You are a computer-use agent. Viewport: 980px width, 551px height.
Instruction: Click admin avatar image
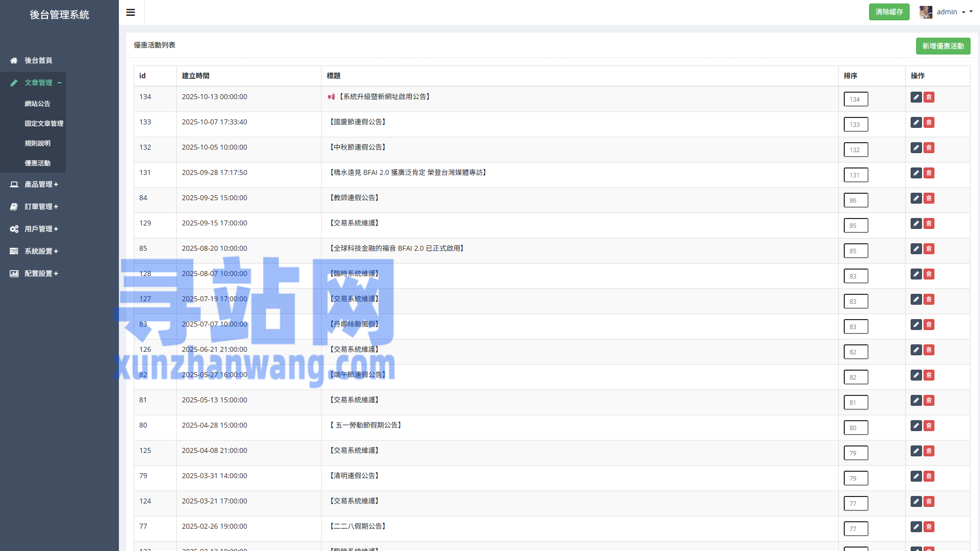pyautogui.click(x=926, y=12)
